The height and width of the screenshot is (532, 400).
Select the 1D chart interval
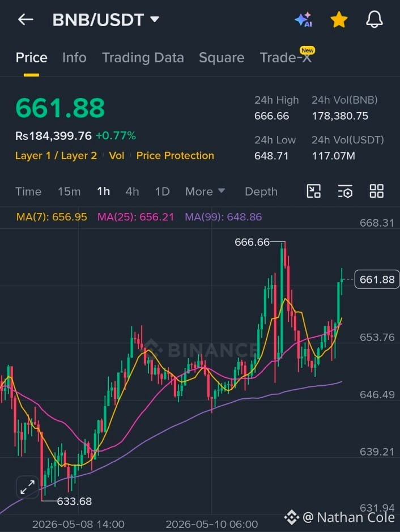point(162,191)
